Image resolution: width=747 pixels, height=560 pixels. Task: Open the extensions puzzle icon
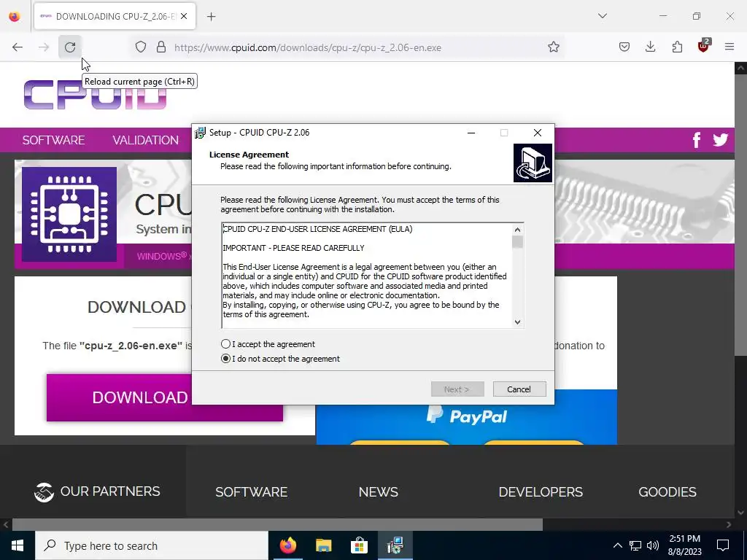[677, 47]
